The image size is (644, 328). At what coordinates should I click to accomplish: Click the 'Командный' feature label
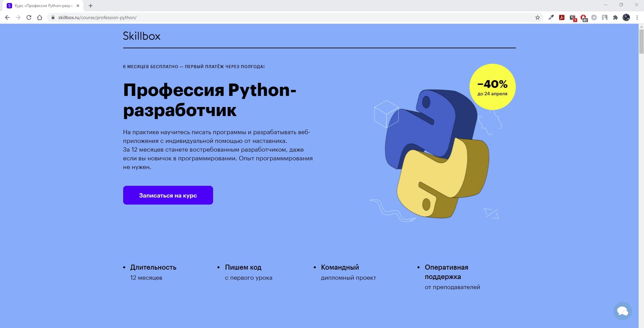pos(340,267)
